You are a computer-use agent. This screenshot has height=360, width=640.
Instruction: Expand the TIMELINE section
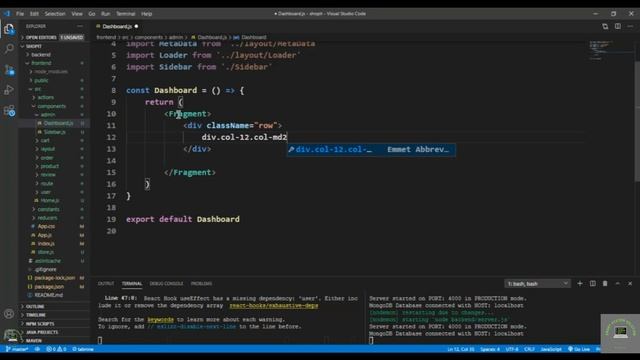point(53,315)
